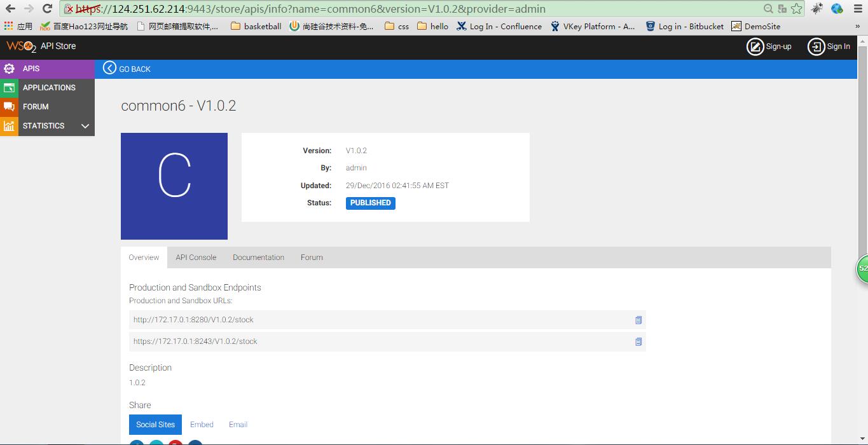Viewport: 868px width, 445px height.
Task: Go back with browser back arrow
Action: (10, 9)
